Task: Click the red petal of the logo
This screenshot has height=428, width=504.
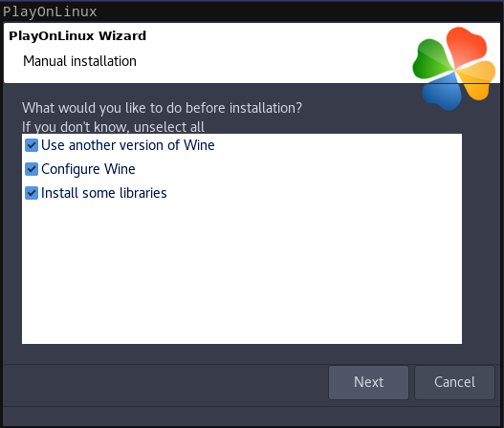Action: point(466,47)
